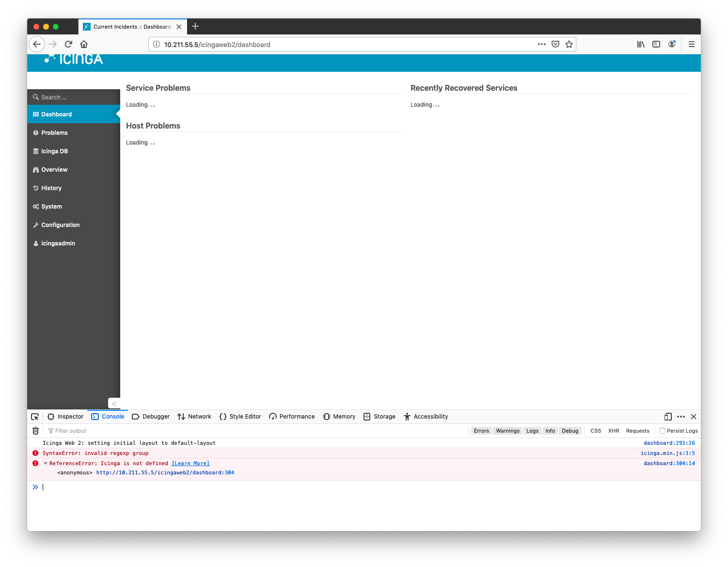The height and width of the screenshot is (567, 728).
Task: Collapse the sidebar with the double-chevron
Action: pos(114,404)
